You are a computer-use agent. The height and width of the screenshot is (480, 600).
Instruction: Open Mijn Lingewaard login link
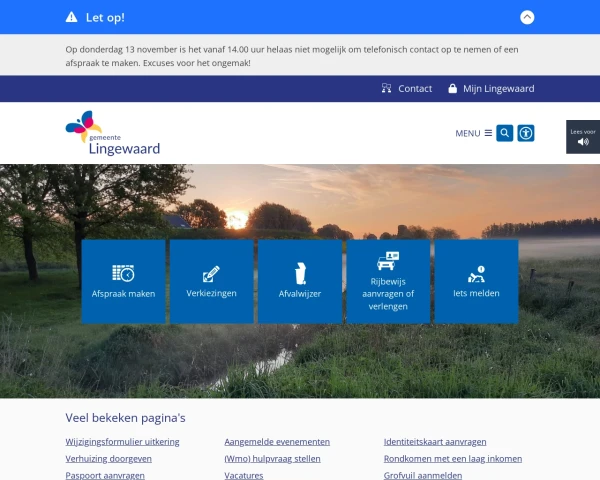pos(491,88)
